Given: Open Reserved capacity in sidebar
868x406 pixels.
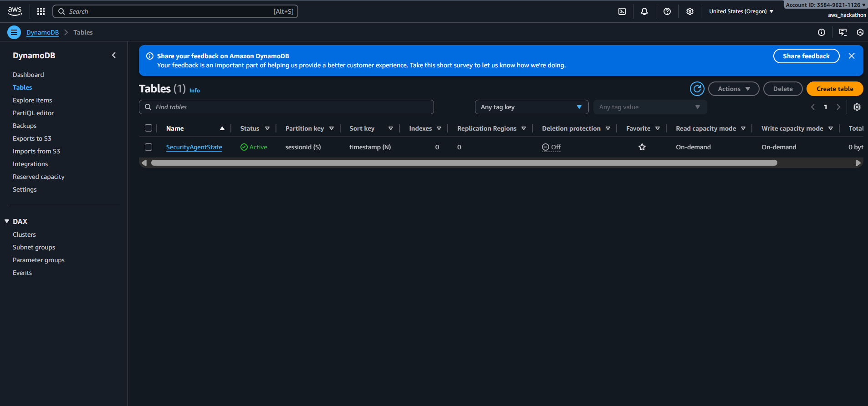Looking at the screenshot, I should click(39, 177).
